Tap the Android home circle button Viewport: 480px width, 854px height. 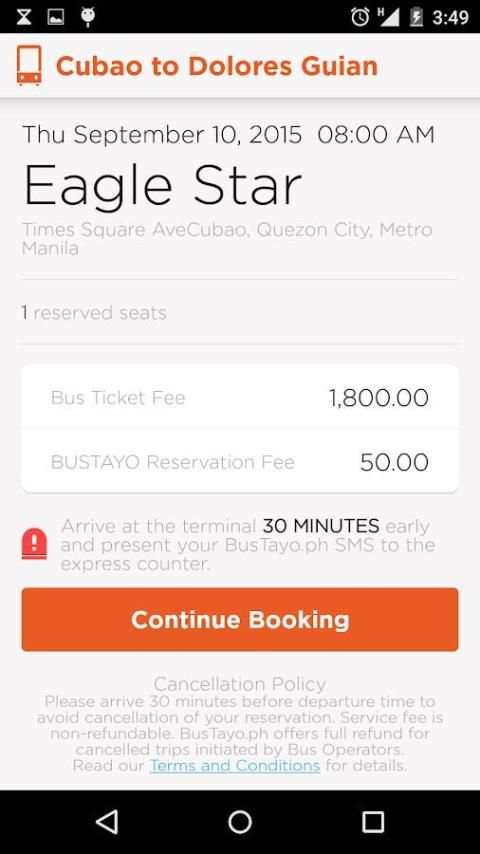240,821
